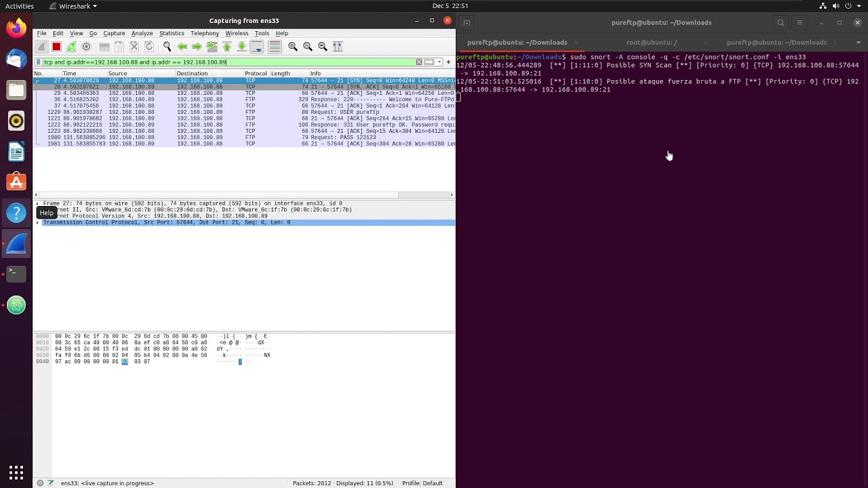Open the Capture menu

click(114, 33)
